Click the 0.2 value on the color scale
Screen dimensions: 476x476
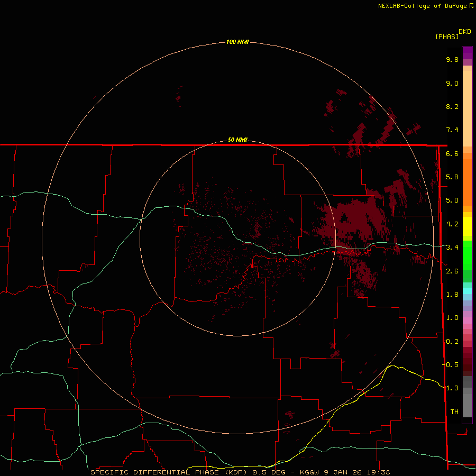[452, 342]
